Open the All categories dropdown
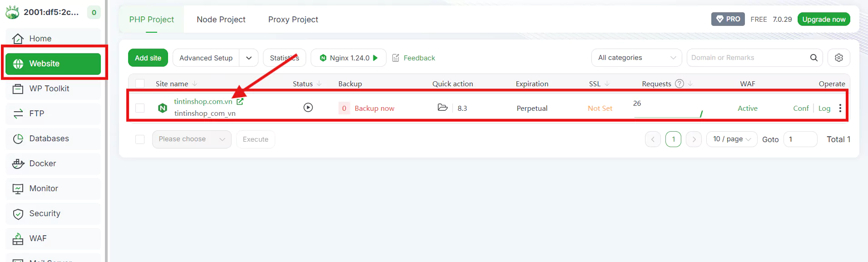Viewport: 868px width, 262px height. (636, 58)
